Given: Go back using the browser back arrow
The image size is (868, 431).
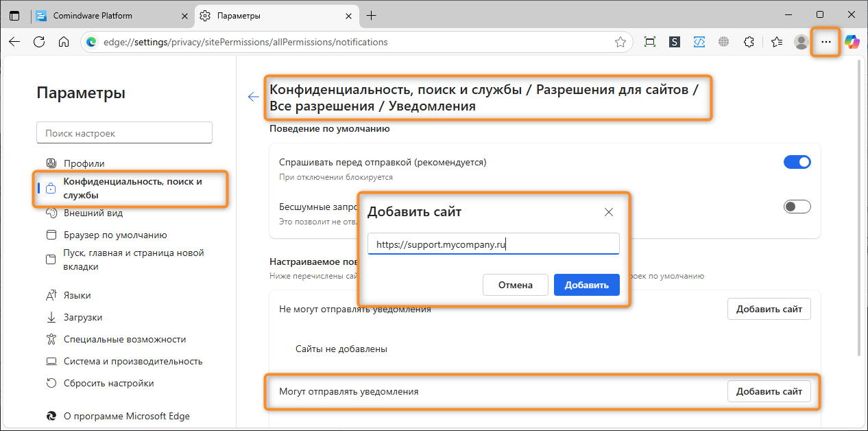Looking at the screenshot, I should pyautogui.click(x=14, y=42).
